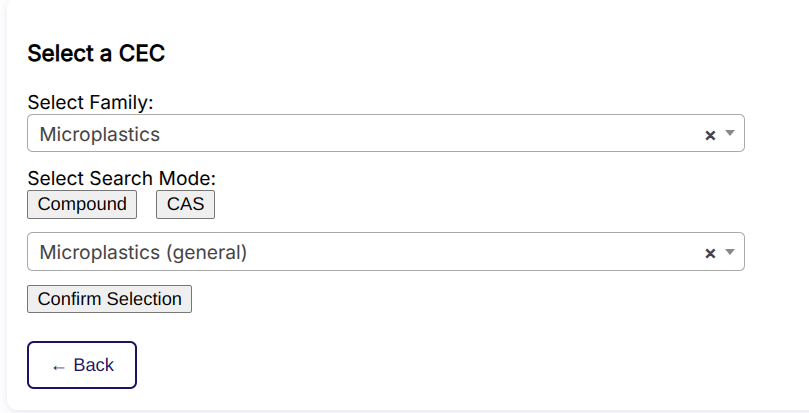Click the Select Search Mode label

[121, 179]
